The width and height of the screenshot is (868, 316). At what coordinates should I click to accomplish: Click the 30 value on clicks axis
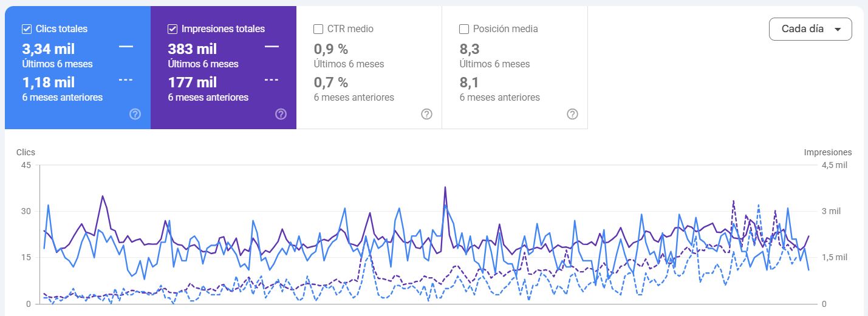[x=26, y=211]
